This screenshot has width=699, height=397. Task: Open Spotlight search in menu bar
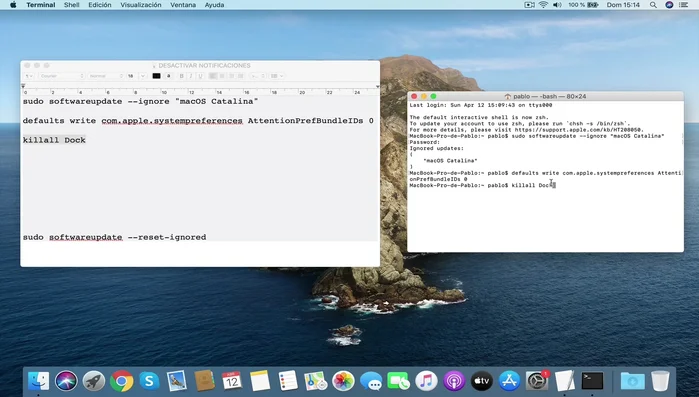(653, 5)
